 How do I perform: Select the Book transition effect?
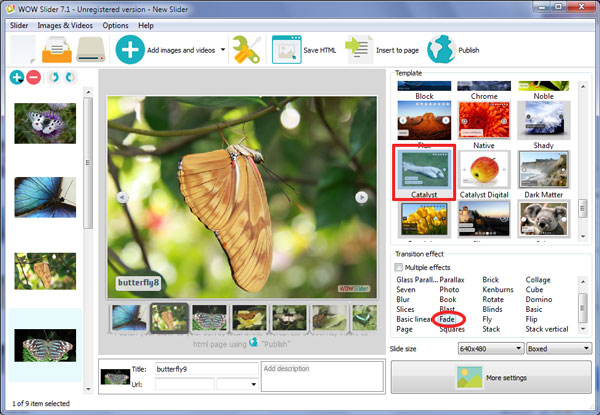coord(448,299)
